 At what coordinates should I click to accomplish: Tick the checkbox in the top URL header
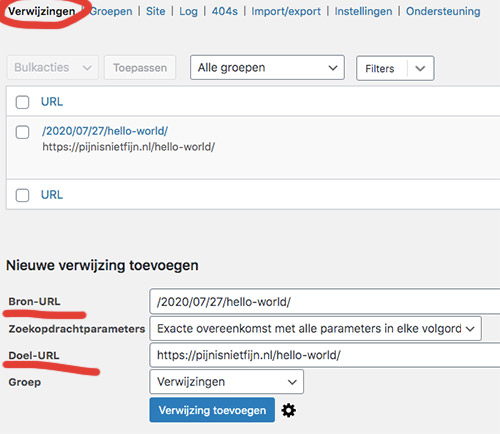pos(22,102)
